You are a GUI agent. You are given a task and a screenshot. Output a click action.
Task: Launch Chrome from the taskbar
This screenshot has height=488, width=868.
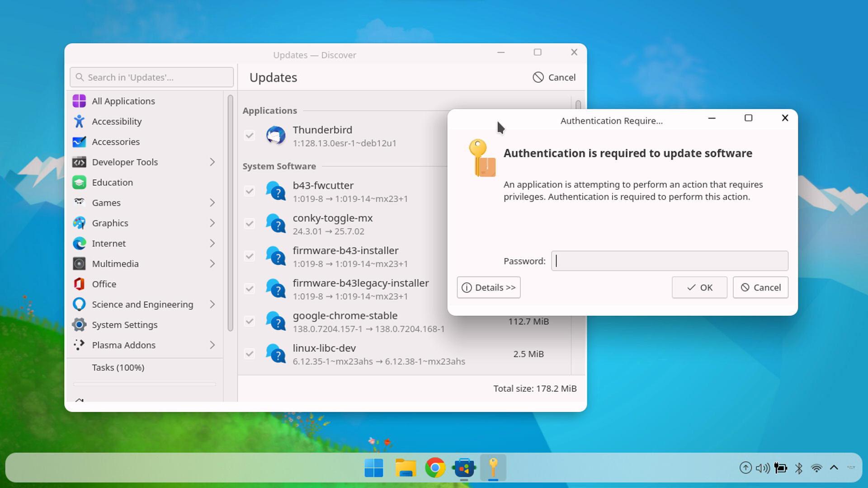coord(435,468)
